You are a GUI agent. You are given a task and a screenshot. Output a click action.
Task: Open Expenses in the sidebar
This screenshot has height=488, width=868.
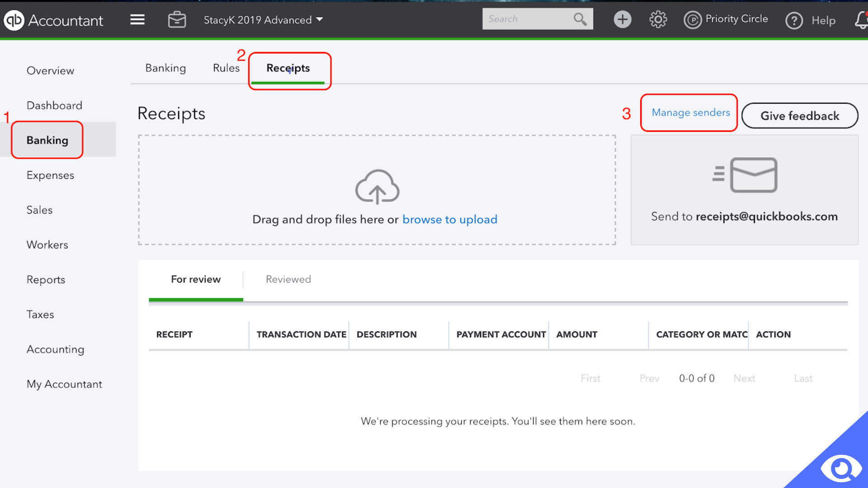point(50,175)
